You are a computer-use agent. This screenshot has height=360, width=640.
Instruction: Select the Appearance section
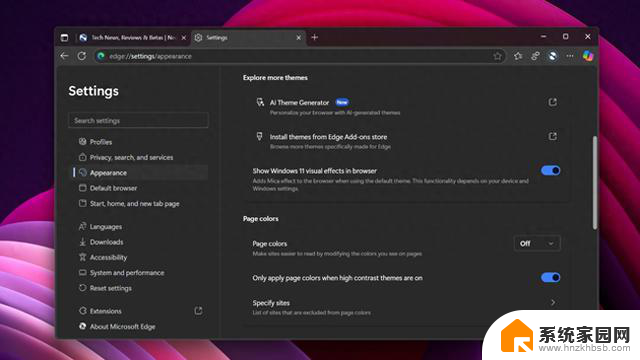pos(140,173)
